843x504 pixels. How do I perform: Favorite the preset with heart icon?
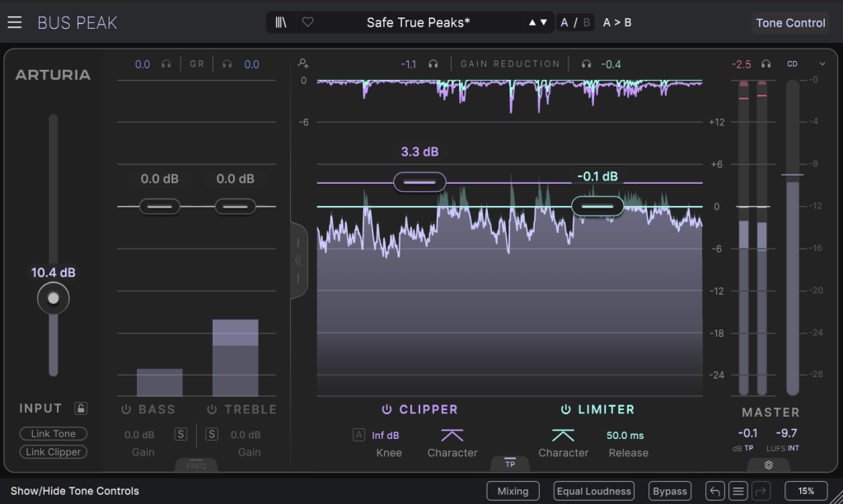(307, 22)
